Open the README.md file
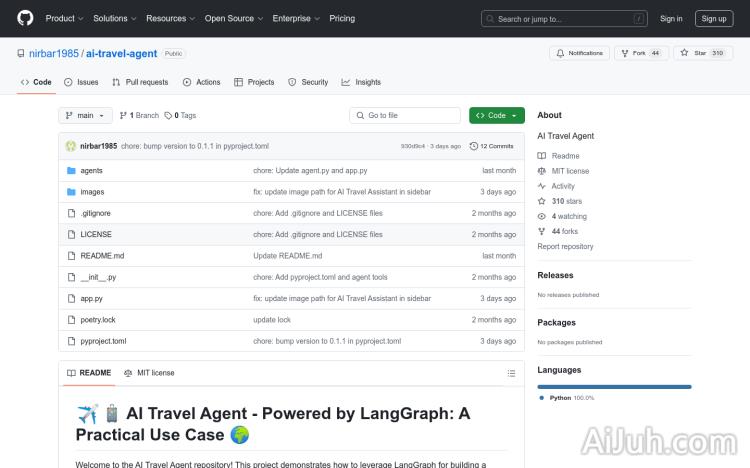The image size is (750, 468). [x=102, y=256]
